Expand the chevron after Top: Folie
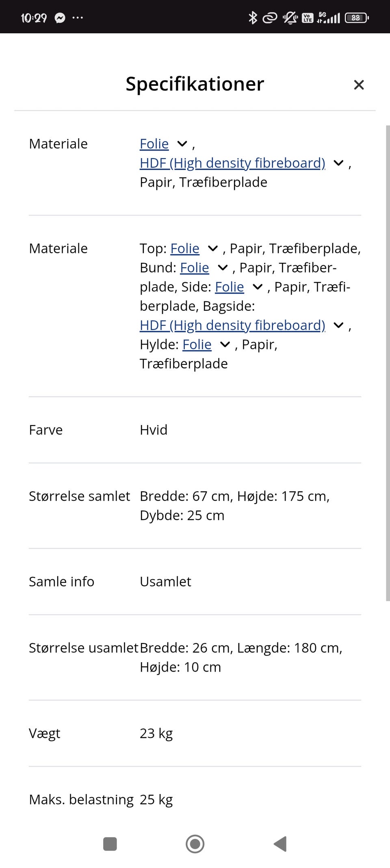 pos(213,248)
